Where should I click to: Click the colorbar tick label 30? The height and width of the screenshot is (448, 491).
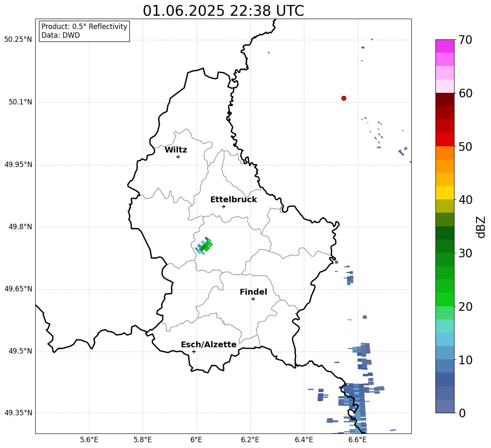coord(465,253)
